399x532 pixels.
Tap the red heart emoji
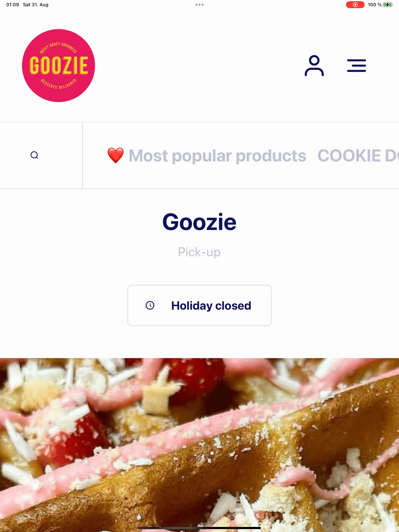coord(116,155)
